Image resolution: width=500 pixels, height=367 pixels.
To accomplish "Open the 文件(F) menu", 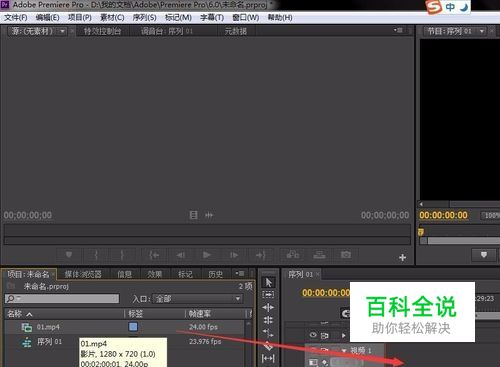I will (15, 17).
